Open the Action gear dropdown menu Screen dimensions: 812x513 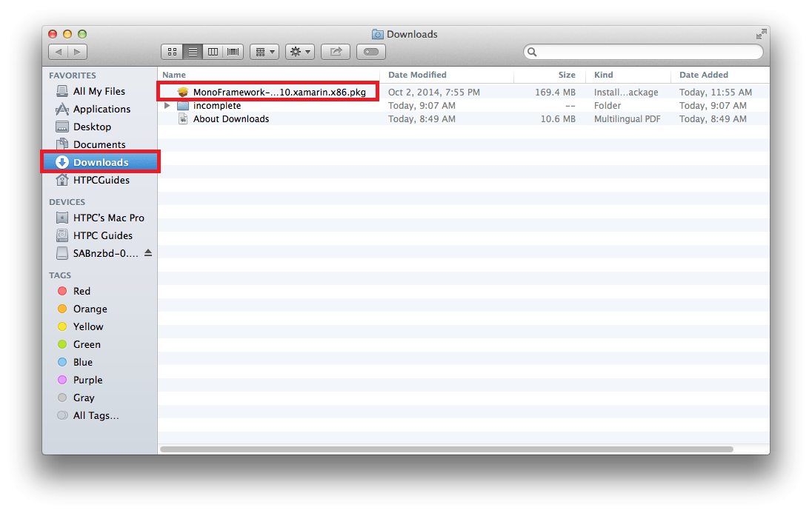click(x=299, y=52)
